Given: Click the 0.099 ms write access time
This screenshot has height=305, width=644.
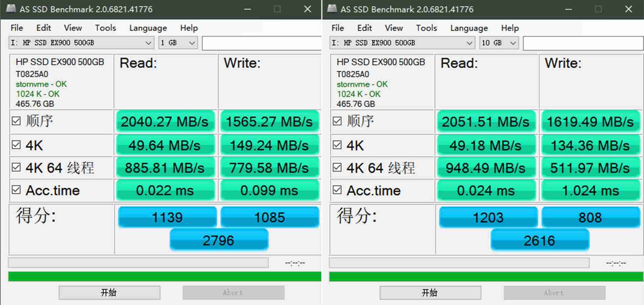Looking at the screenshot, I should pos(270,190).
